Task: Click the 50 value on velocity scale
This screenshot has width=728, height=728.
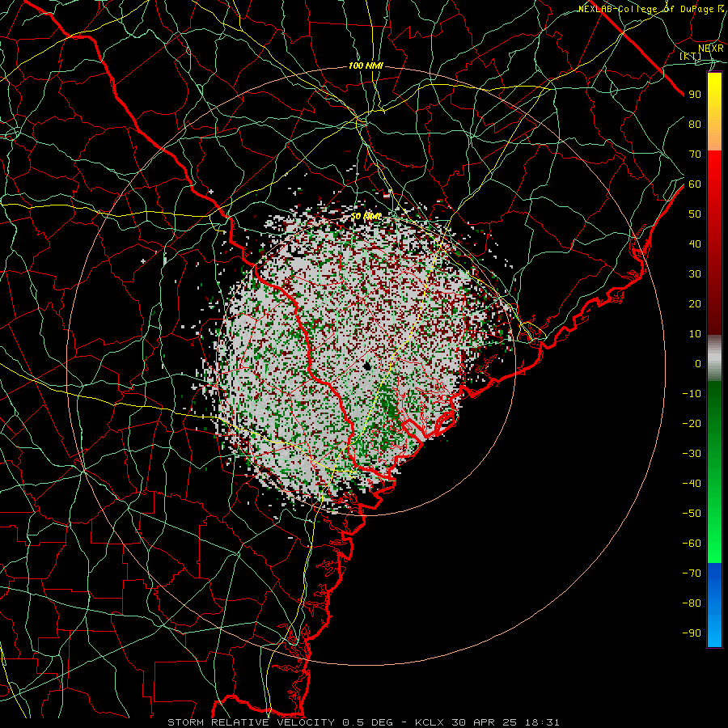Action: (x=695, y=214)
